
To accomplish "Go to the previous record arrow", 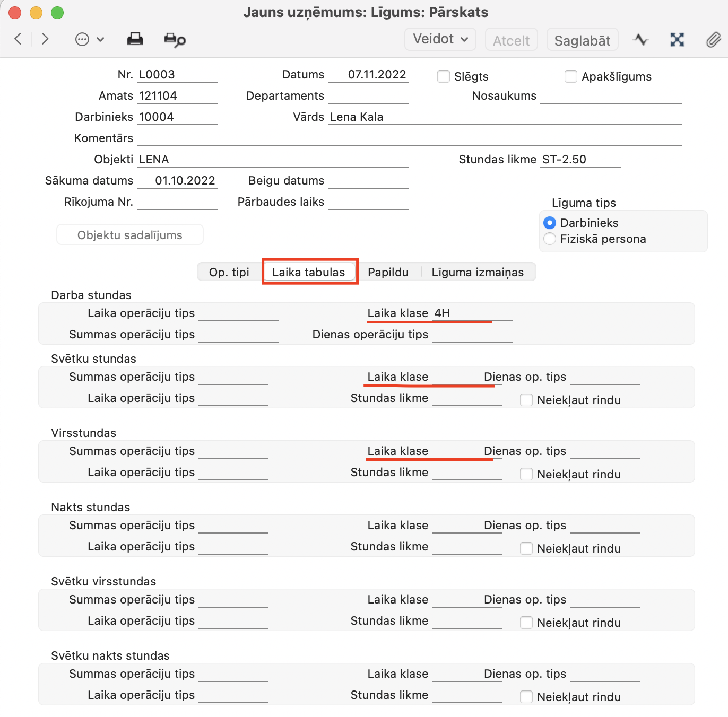I will coord(18,39).
